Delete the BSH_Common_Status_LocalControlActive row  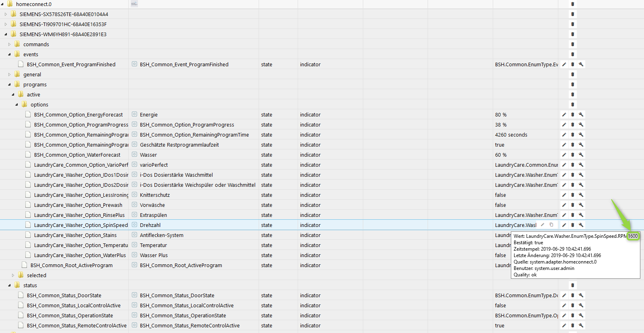click(573, 305)
